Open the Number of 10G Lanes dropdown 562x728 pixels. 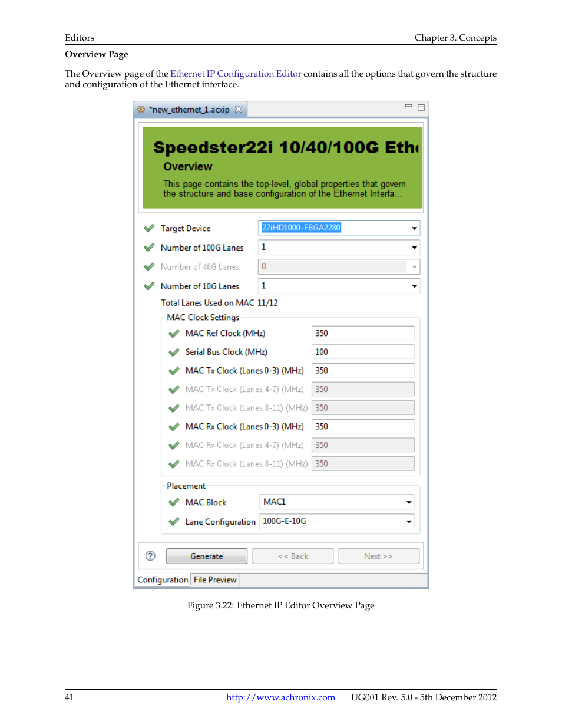click(x=414, y=286)
